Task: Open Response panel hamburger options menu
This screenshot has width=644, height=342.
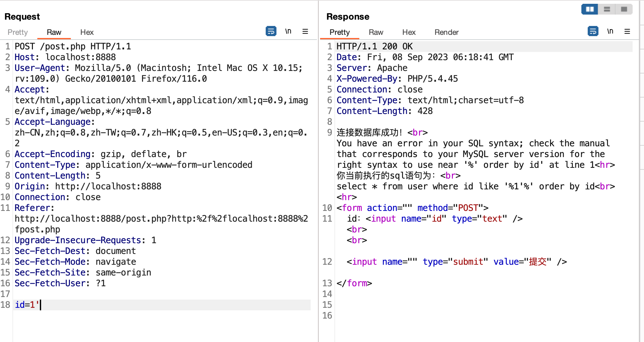Action: click(627, 31)
